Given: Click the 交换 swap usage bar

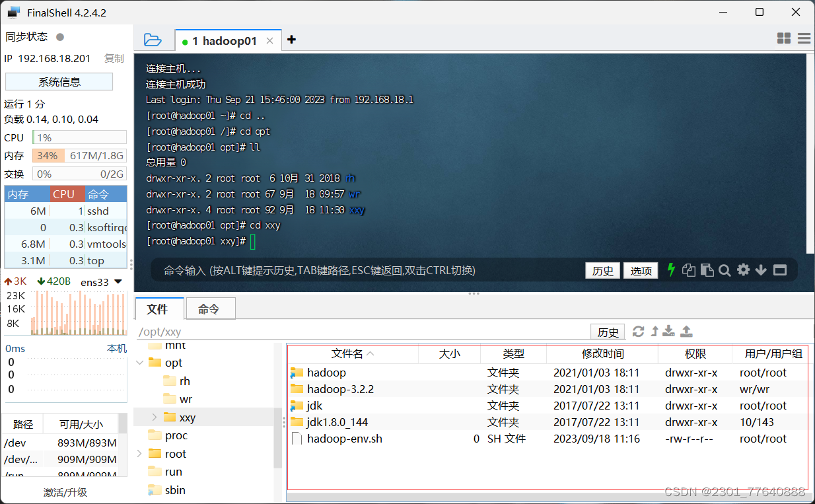Looking at the screenshot, I should 79,174.
